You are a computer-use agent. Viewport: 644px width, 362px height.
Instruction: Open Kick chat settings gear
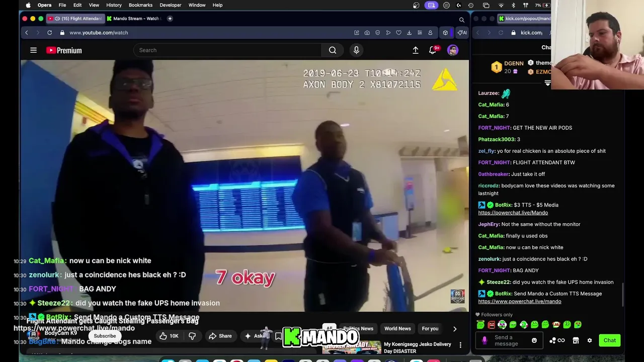pos(590,340)
